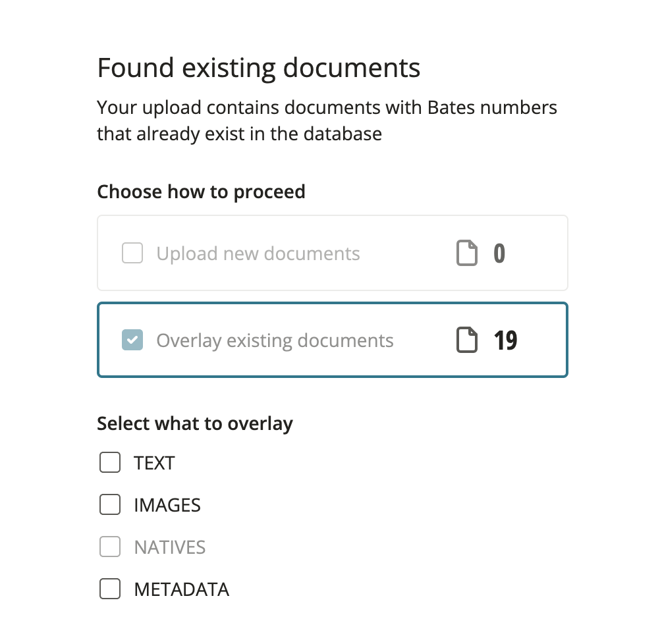Click the TEXT label
The image size is (660, 644).
(153, 462)
